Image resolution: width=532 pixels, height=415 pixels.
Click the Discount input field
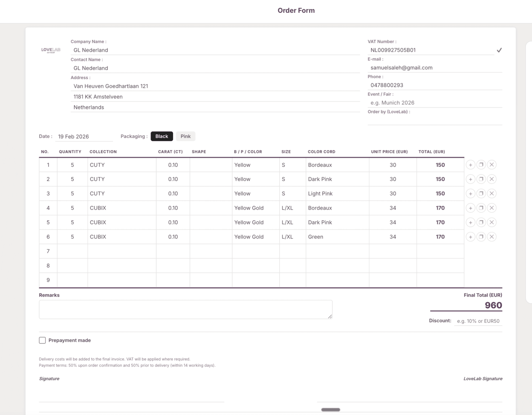pos(478,321)
